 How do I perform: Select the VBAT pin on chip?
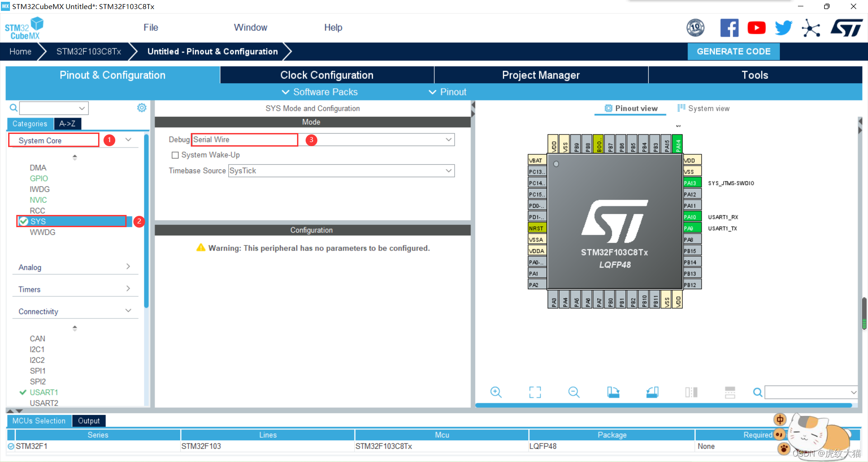click(537, 160)
